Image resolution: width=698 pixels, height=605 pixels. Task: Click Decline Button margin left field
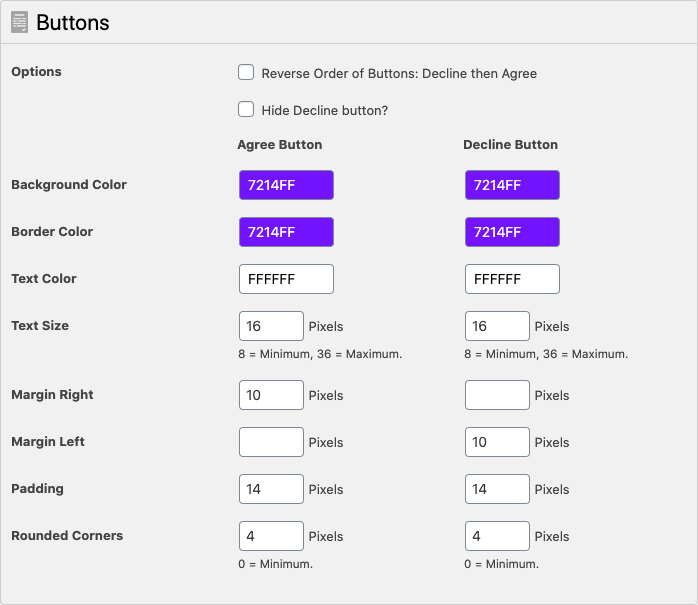497,442
